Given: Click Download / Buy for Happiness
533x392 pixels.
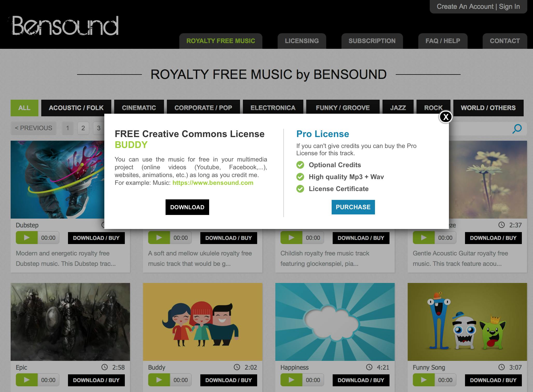Looking at the screenshot, I should click(x=361, y=380).
